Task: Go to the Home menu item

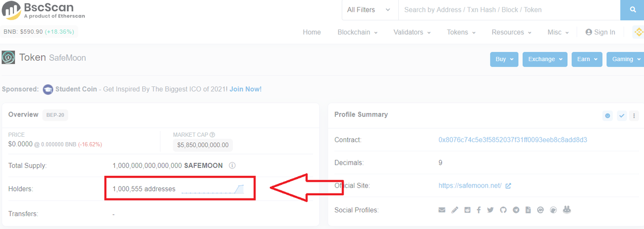Action: coord(312,32)
